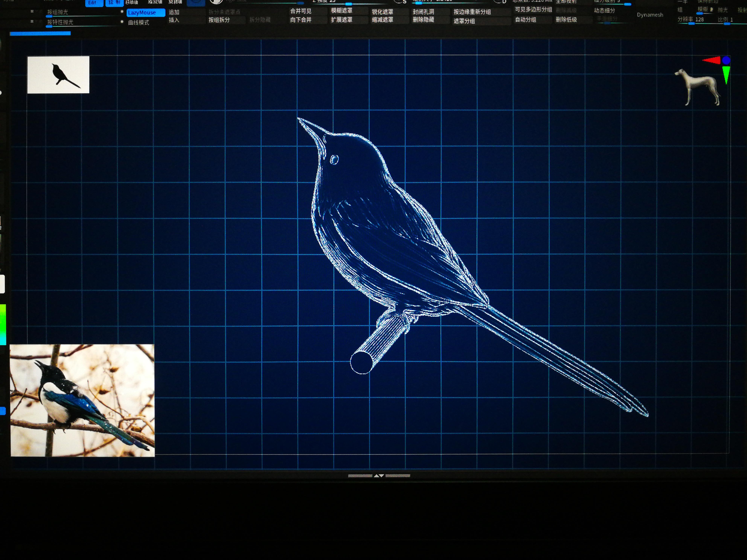Click the 分辨率 128 resolution slider
The width and height of the screenshot is (747, 560).
coord(691,20)
